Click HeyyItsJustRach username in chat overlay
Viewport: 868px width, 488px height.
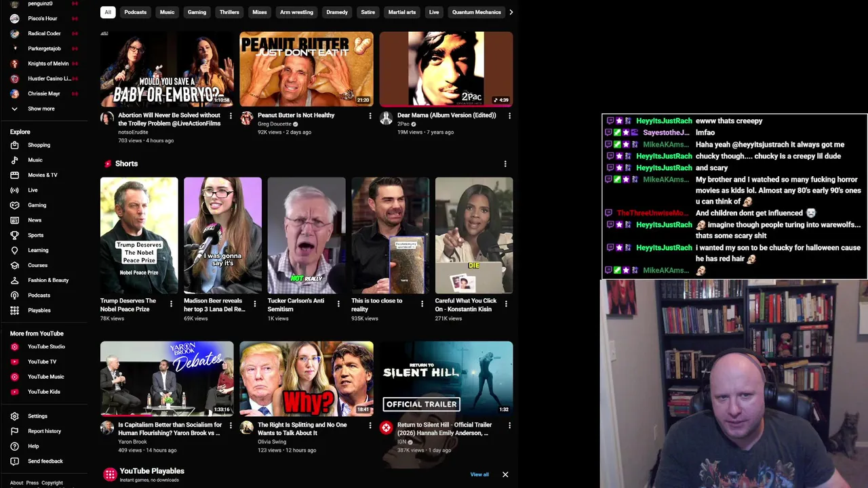(x=664, y=121)
